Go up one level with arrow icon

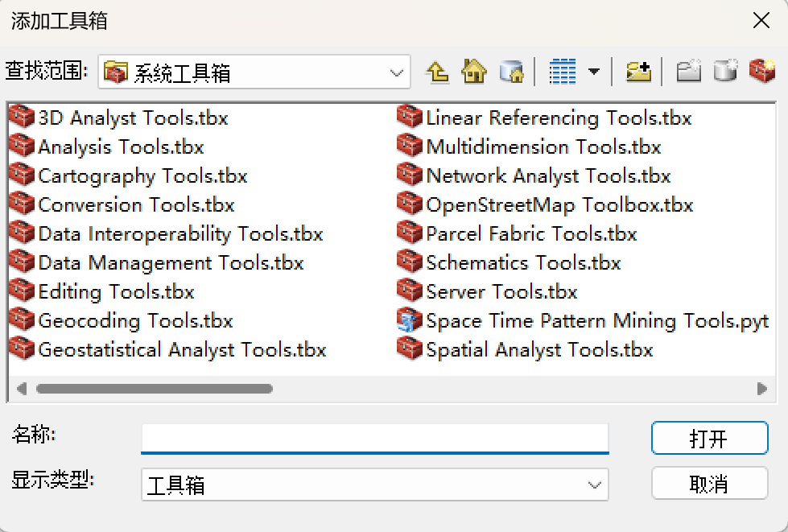[437, 72]
